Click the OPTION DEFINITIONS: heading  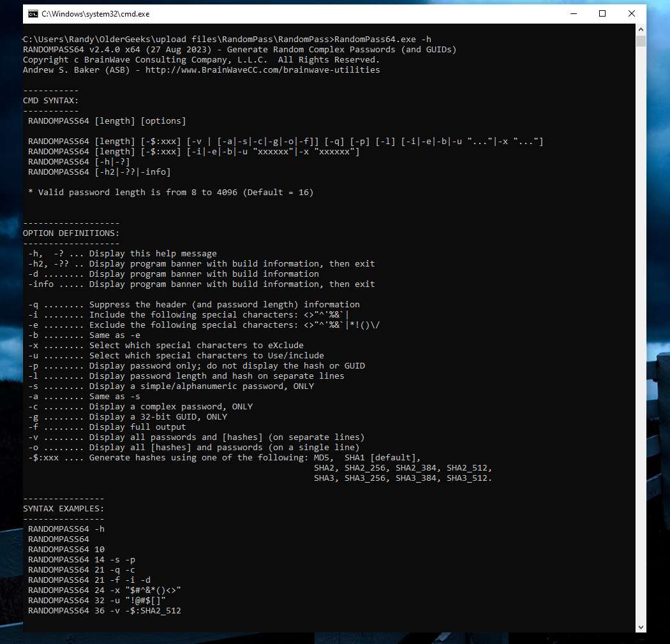pyautogui.click(x=71, y=233)
